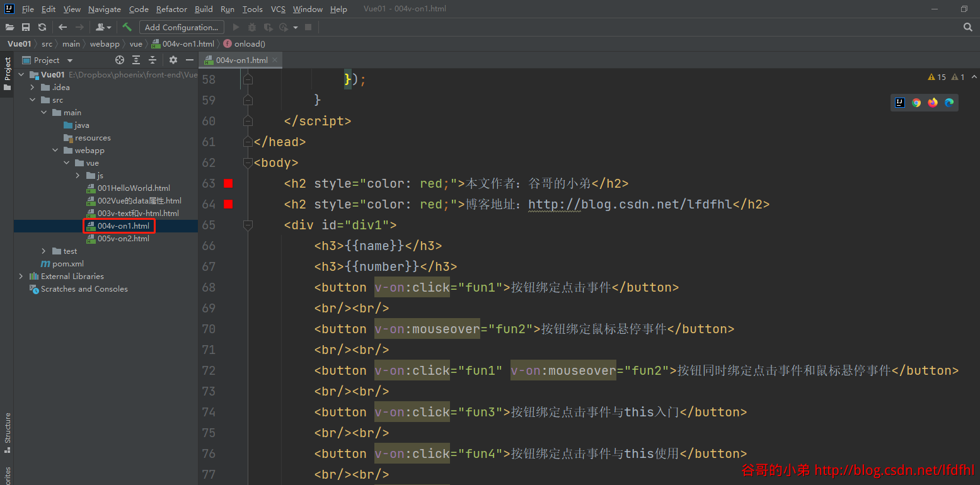The image size is (980, 485).
Task: Expand the js folder
Action: [x=78, y=175]
